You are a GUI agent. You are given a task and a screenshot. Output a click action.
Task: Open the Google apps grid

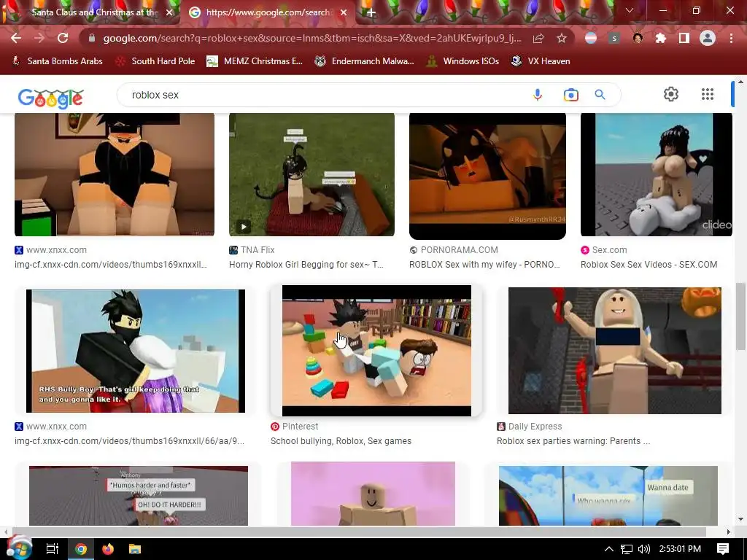(708, 94)
